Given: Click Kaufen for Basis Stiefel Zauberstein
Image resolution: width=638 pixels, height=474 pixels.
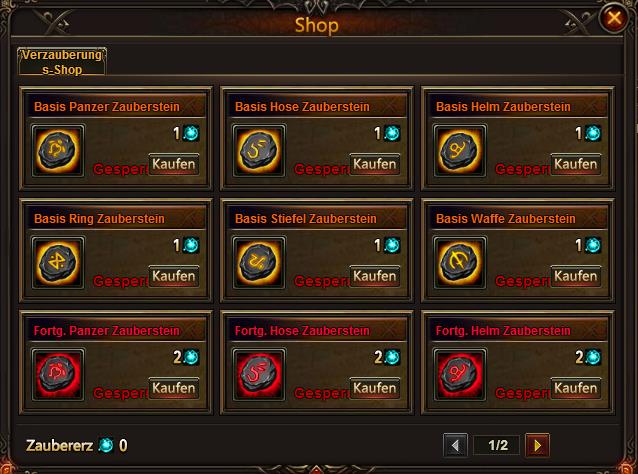Looking at the screenshot, I should [375, 276].
